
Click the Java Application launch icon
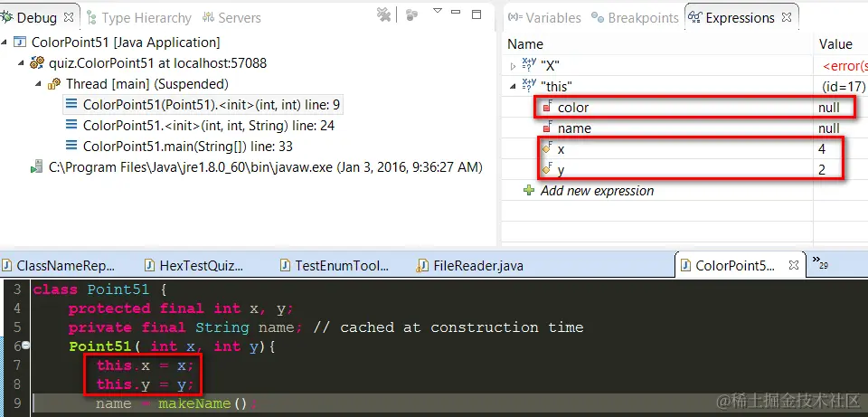[x=20, y=43]
